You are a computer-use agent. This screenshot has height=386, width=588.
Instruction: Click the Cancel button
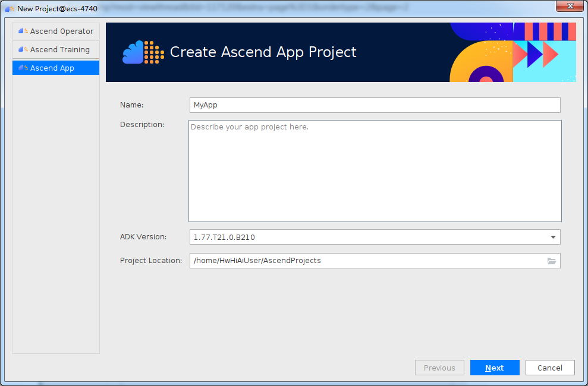(x=550, y=368)
